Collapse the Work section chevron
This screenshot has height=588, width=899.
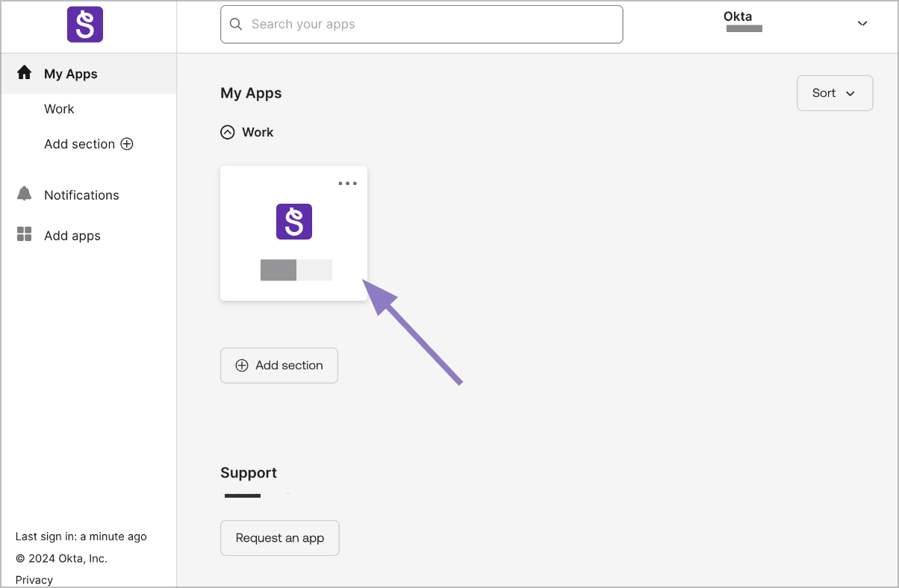pyautogui.click(x=228, y=132)
